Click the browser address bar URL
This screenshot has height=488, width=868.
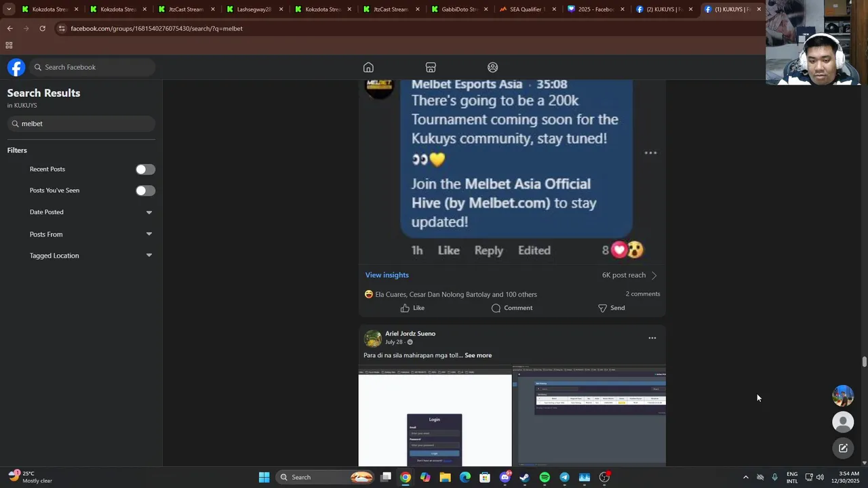[157, 28]
